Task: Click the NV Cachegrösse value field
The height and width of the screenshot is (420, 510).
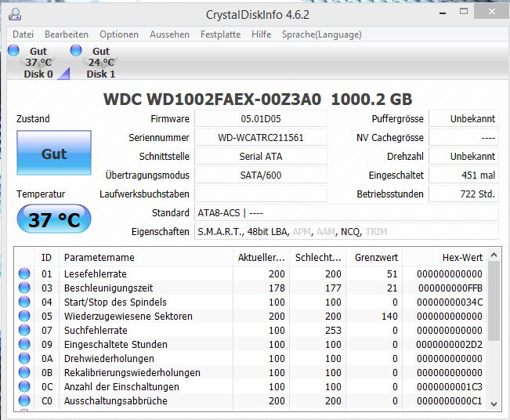Action: (464, 138)
